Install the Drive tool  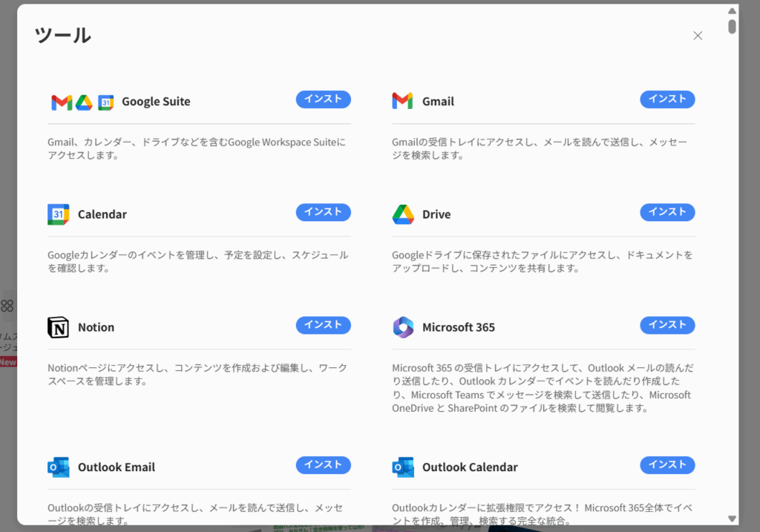pos(666,212)
